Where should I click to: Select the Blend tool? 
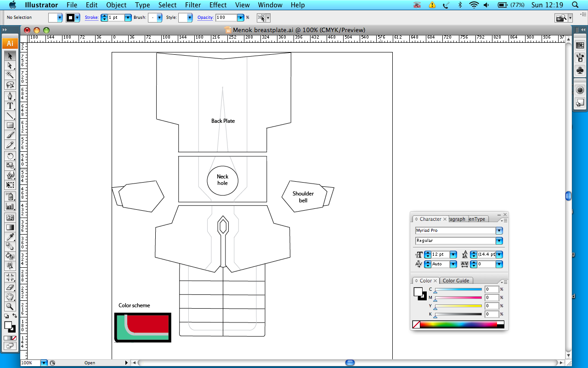click(x=10, y=247)
